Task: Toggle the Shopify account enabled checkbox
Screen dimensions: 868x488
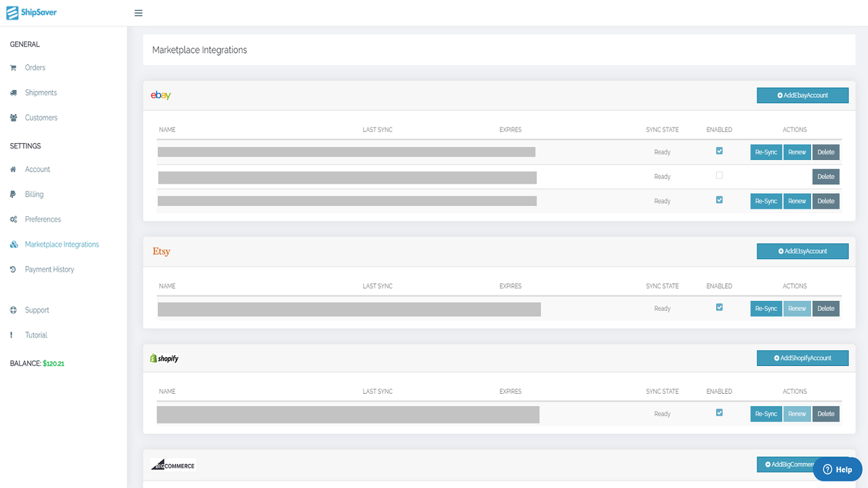Action: [719, 413]
